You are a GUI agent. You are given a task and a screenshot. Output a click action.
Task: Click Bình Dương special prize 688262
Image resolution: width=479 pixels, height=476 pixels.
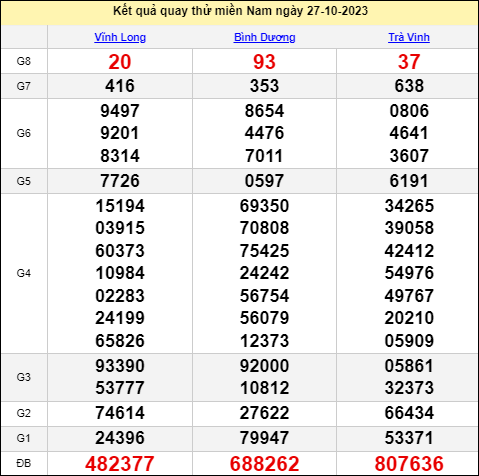click(264, 463)
